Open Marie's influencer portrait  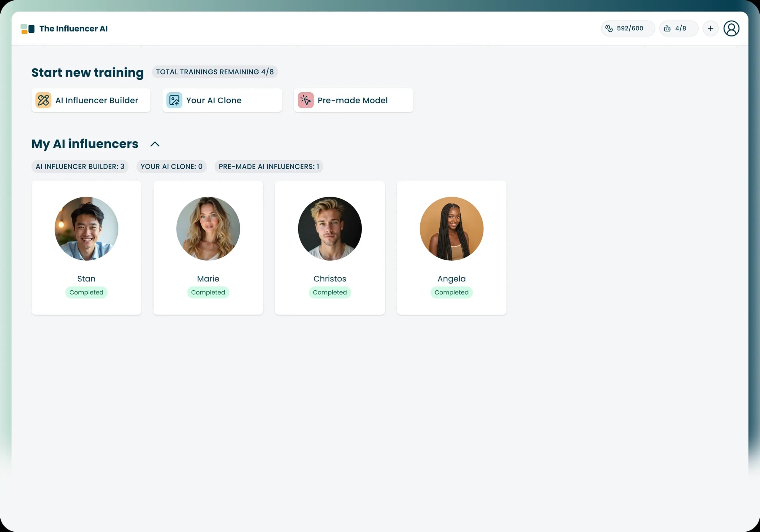[208, 229]
